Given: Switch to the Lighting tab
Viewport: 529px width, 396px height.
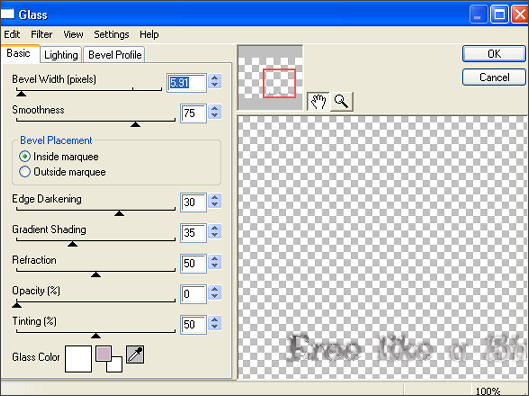Looking at the screenshot, I should (61, 55).
